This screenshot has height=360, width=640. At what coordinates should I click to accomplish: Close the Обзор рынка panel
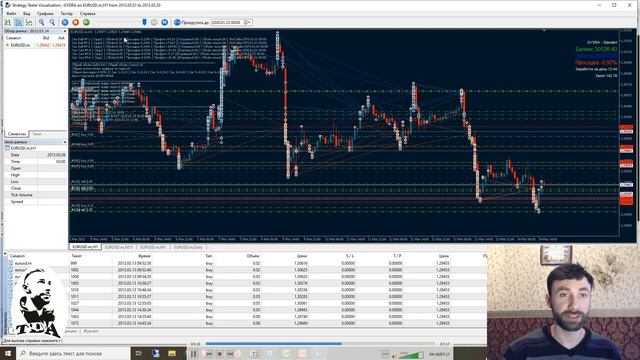click(x=64, y=31)
